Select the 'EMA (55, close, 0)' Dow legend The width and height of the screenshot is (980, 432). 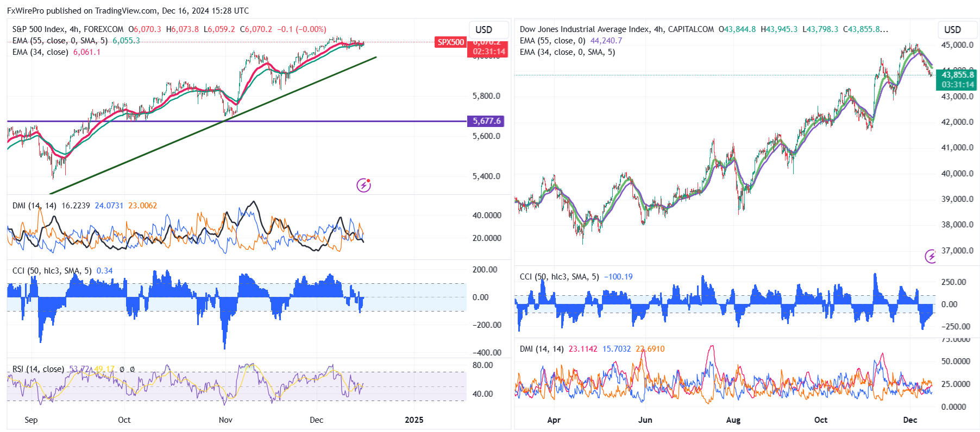pyautogui.click(x=552, y=41)
